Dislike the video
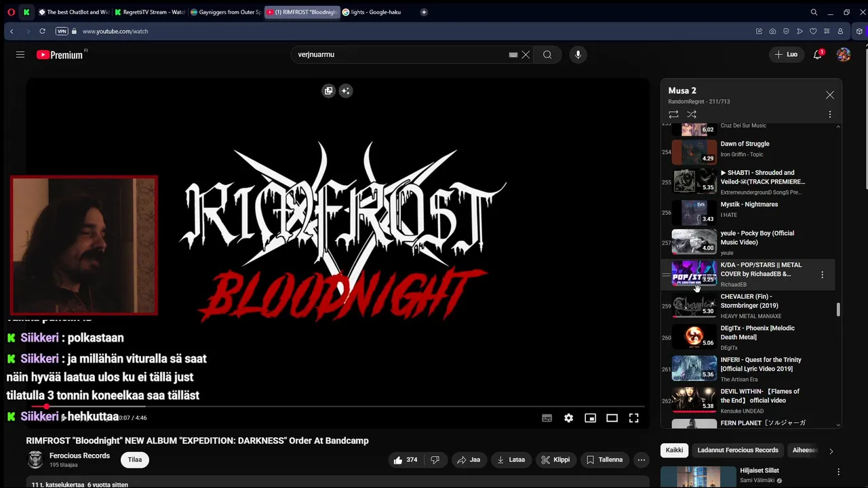Viewport: 868px width, 488px height. (435, 460)
